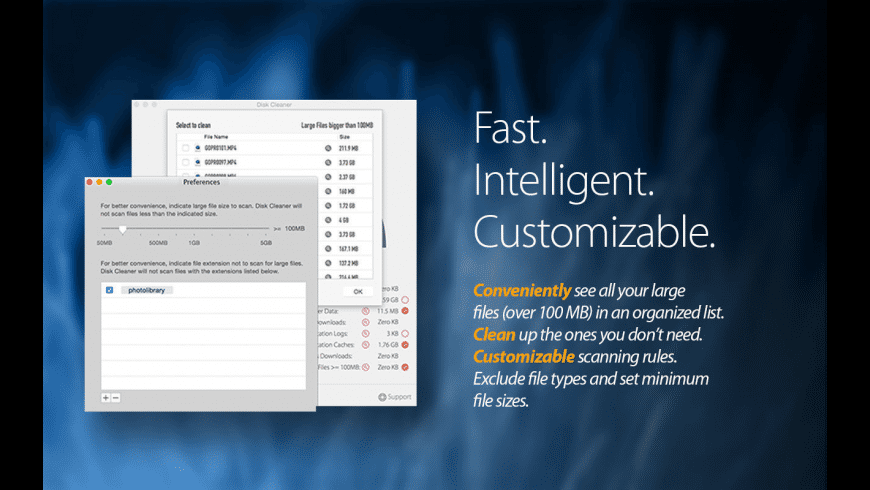Zoom the Preferences window with green button

click(109, 182)
